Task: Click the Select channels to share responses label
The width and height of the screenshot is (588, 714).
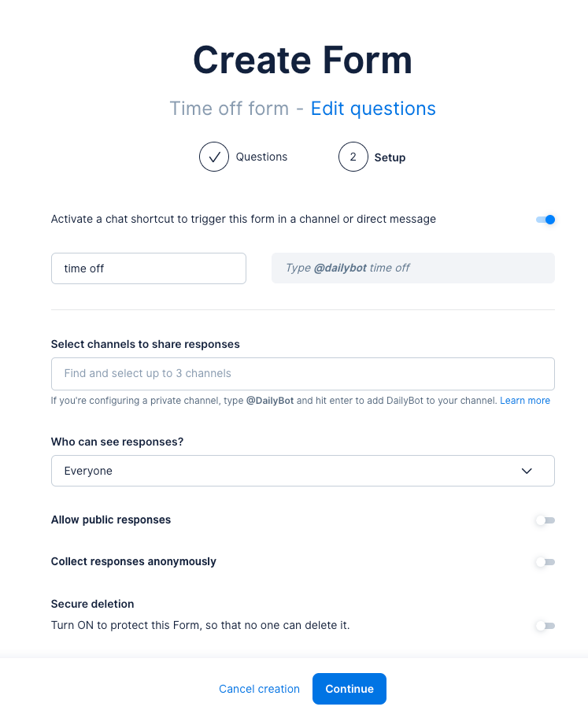Action: point(146,344)
